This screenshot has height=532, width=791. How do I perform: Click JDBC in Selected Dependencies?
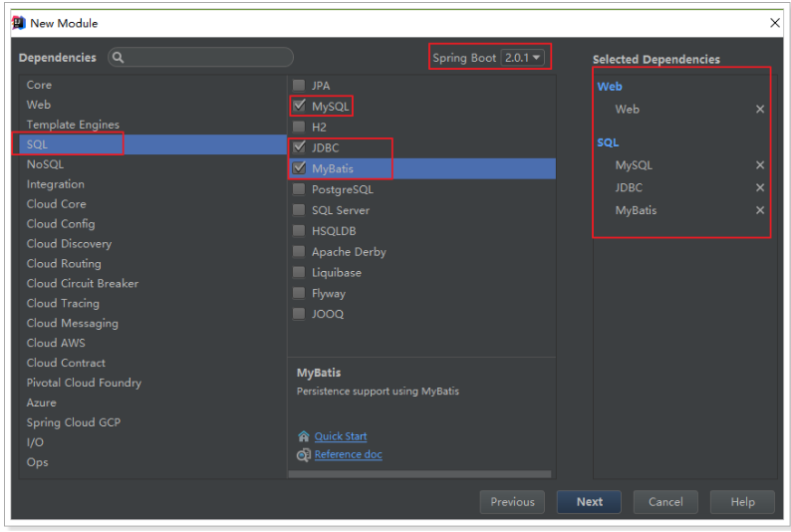pyautogui.click(x=629, y=187)
